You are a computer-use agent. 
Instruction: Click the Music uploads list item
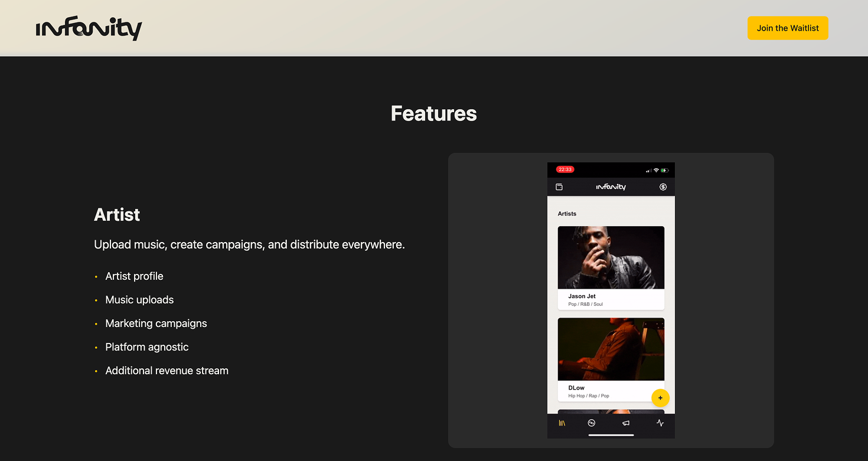(139, 300)
